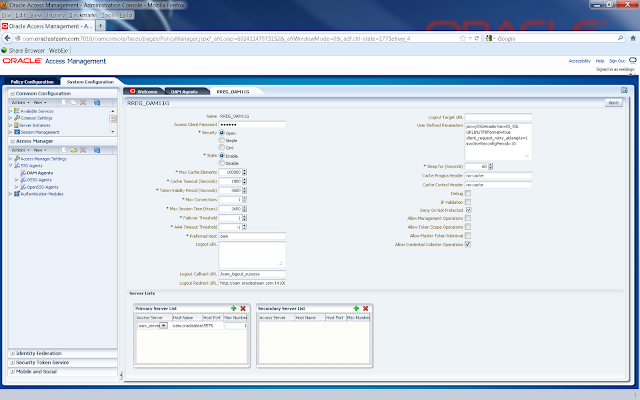Collapse the Common Configuration section
Viewport: 640px width, 400px height.
coord(12,93)
